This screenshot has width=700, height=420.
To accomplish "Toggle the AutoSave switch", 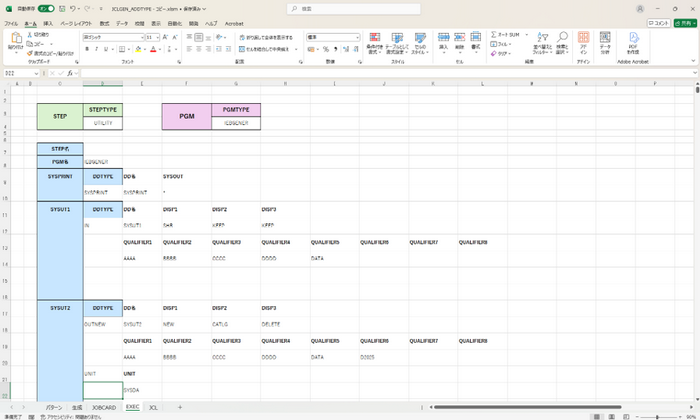I will [46, 8].
